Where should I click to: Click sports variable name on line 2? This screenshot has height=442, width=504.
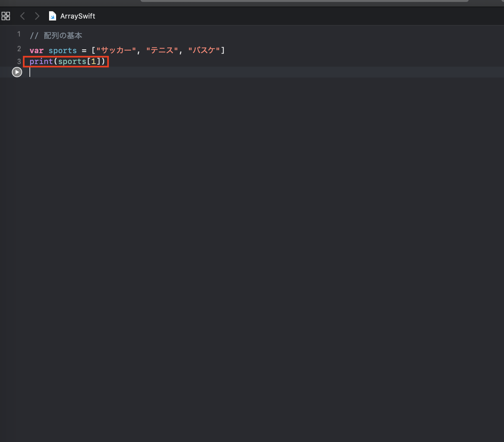(63, 51)
